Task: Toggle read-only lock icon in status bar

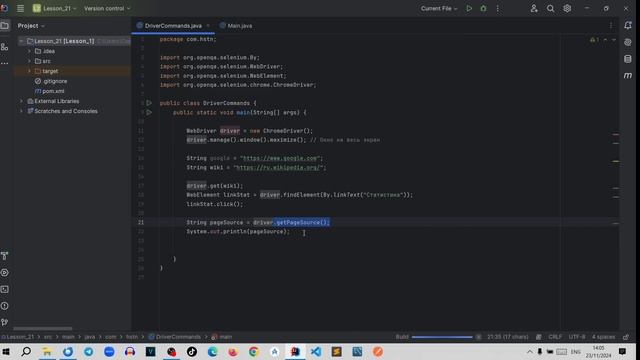Action: pyautogui.click(x=626, y=337)
